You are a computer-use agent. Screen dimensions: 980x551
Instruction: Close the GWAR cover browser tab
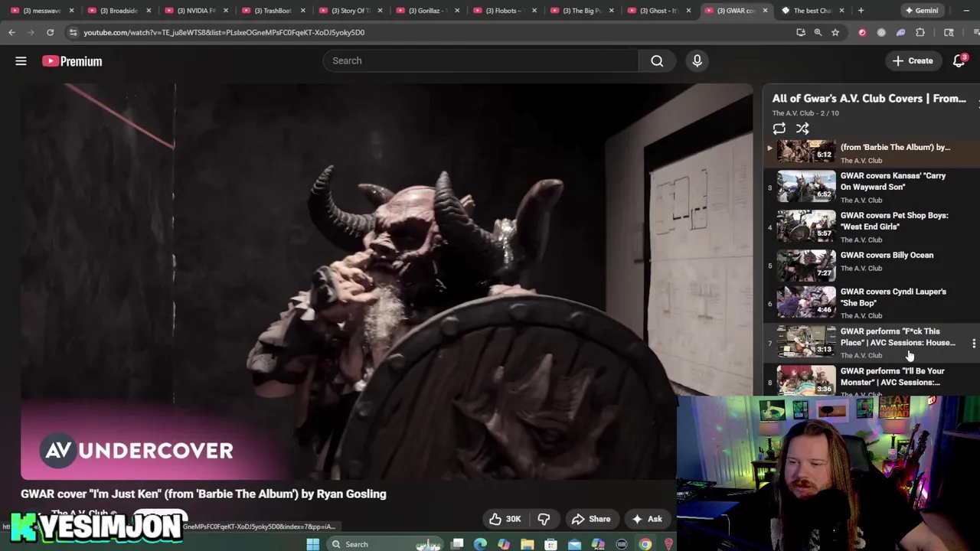(765, 11)
